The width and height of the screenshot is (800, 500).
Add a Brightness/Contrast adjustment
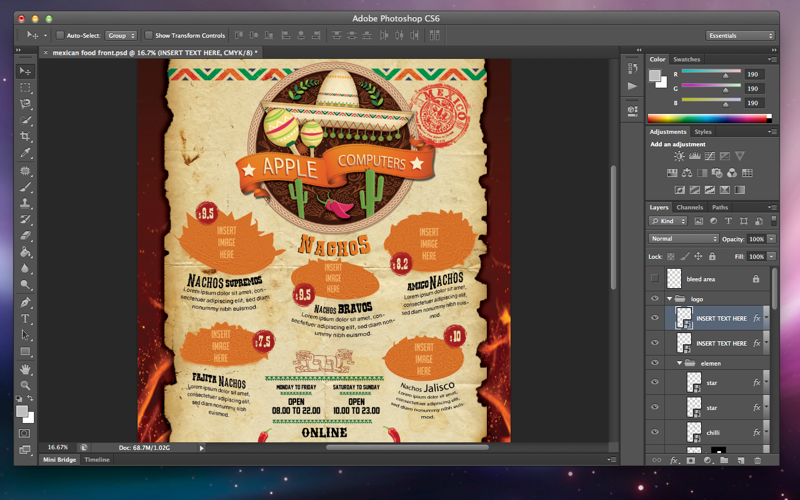click(x=679, y=156)
